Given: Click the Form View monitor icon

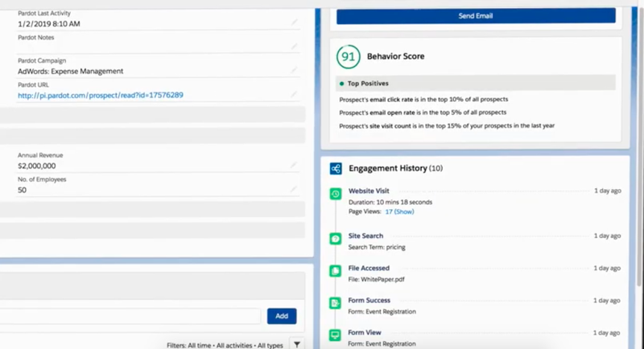Looking at the screenshot, I should coord(336,335).
